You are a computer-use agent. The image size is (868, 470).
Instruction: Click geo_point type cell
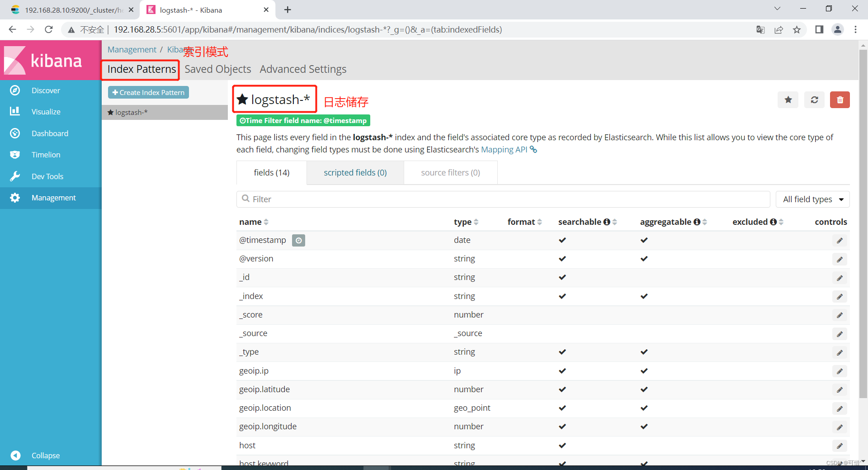(472, 408)
